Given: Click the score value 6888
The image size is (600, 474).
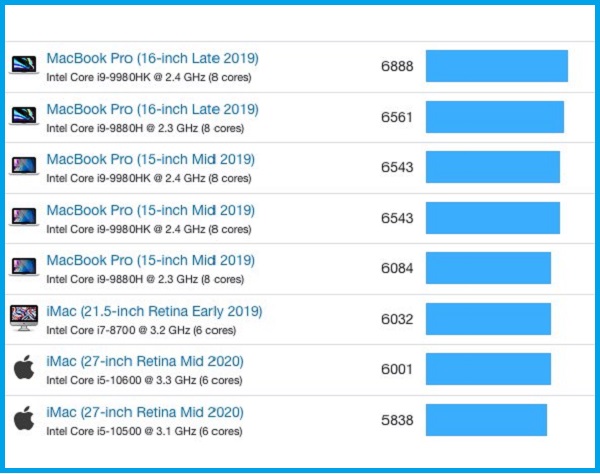Looking at the screenshot, I should pyautogui.click(x=397, y=66).
